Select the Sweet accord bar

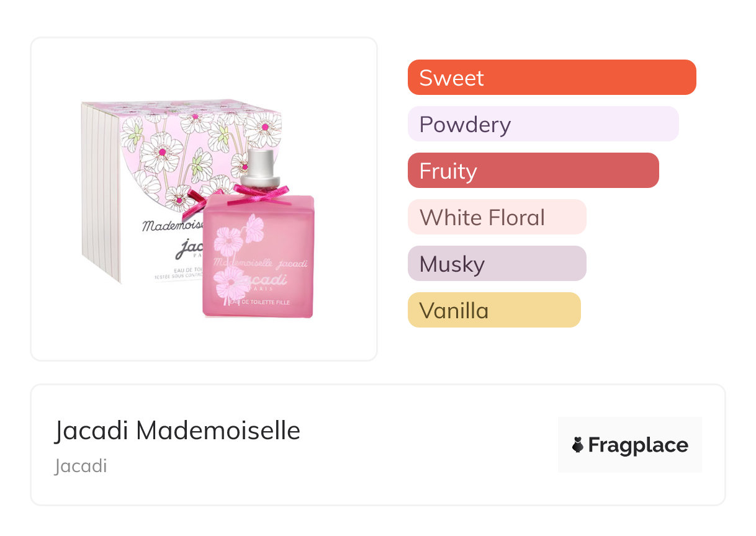point(551,78)
